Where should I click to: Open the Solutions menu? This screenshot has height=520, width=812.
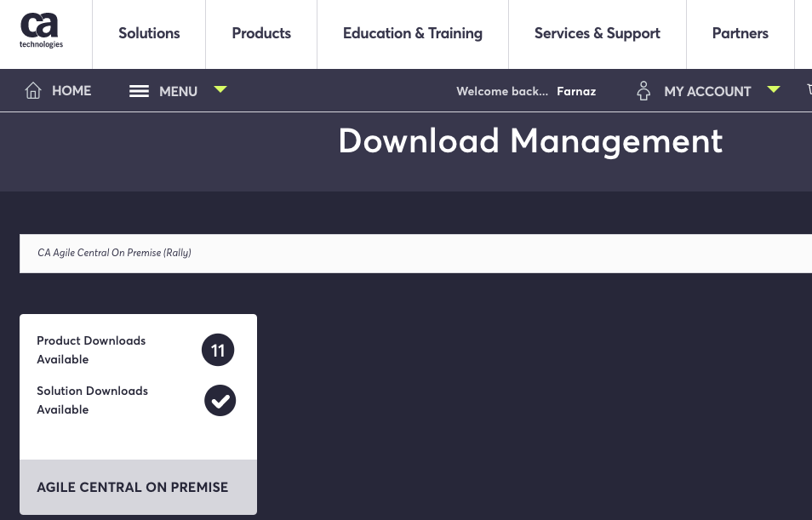tap(149, 34)
